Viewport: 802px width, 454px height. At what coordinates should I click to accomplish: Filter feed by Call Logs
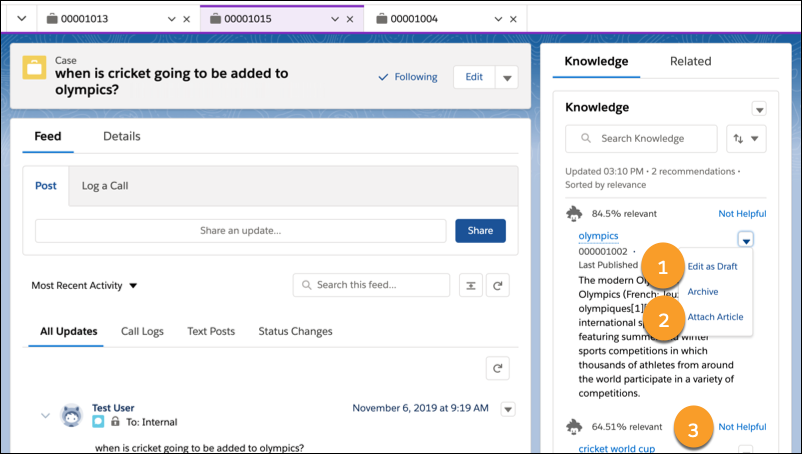point(142,331)
